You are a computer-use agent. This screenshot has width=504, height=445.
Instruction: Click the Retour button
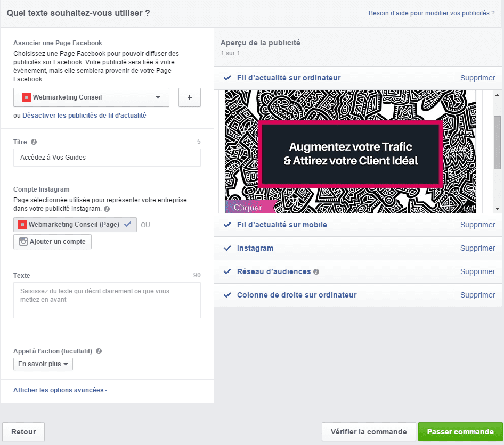tap(23, 432)
